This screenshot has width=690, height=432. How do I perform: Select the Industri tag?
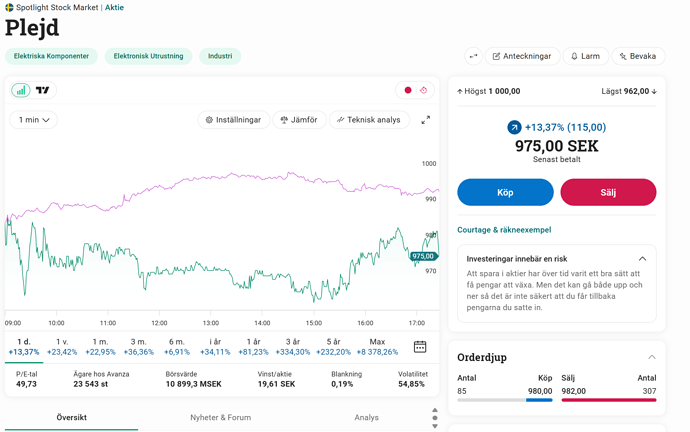220,56
